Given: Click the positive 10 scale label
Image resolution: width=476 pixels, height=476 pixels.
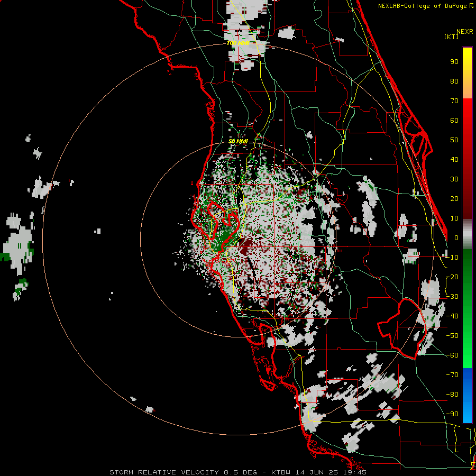Looking at the screenshot, I should [454, 218].
